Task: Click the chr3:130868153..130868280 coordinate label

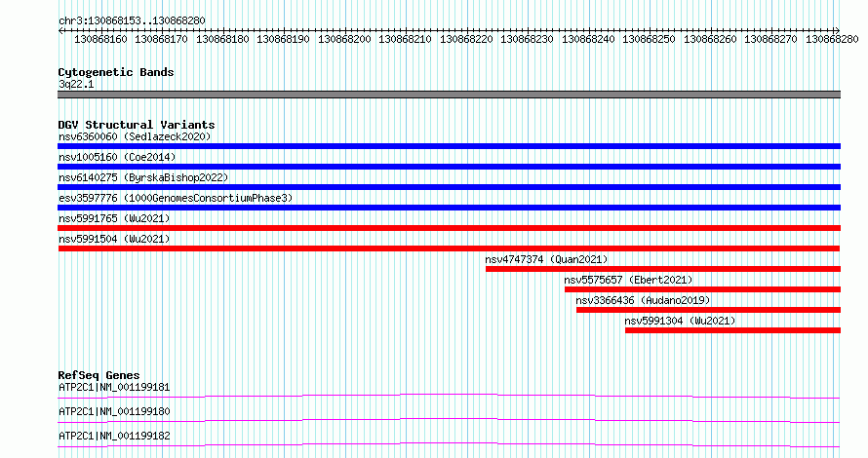Action: [132, 20]
